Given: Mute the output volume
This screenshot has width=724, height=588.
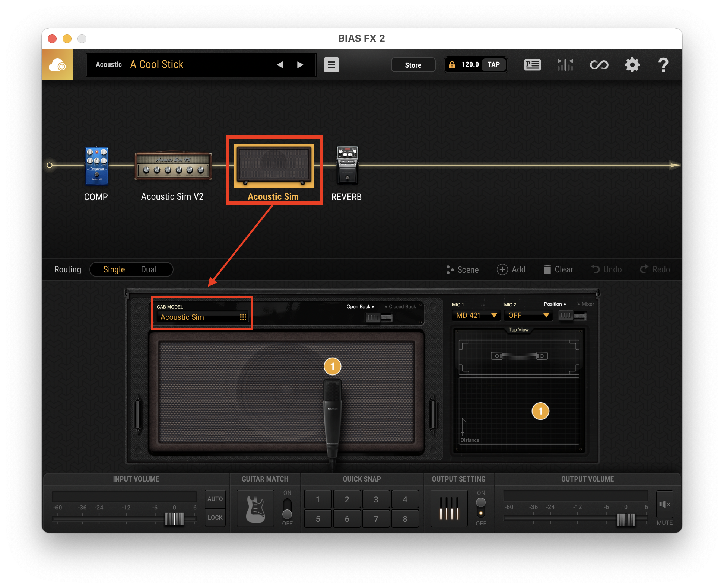Looking at the screenshot, I should tap(665, 505).
